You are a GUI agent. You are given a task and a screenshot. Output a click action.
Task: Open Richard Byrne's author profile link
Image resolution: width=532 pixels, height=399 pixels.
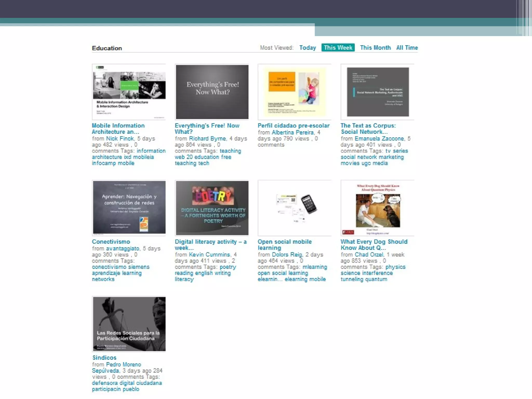click(208, 139)
